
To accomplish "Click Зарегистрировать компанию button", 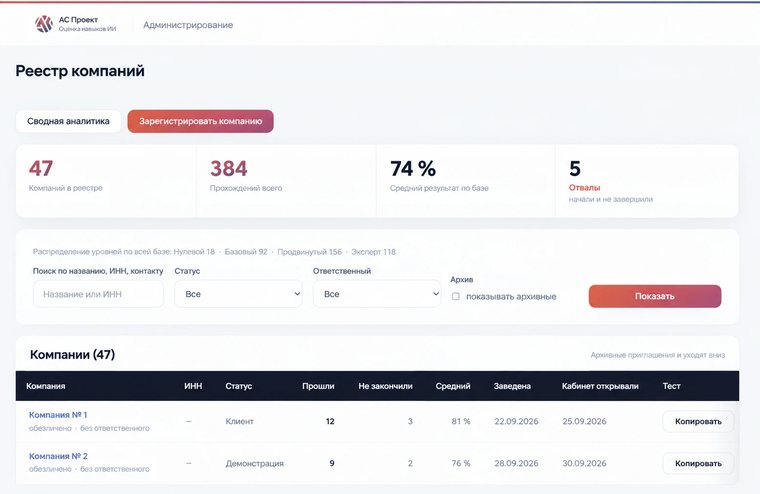I will pos(201,121).
